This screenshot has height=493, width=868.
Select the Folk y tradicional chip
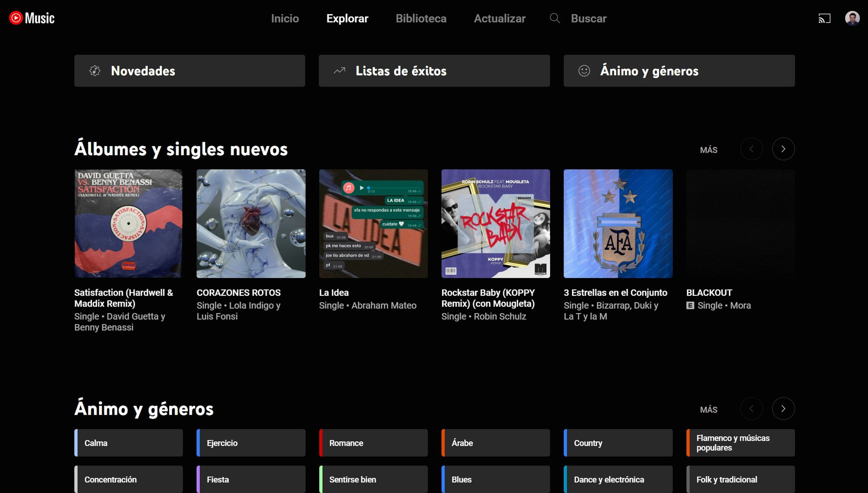point(741,479)
